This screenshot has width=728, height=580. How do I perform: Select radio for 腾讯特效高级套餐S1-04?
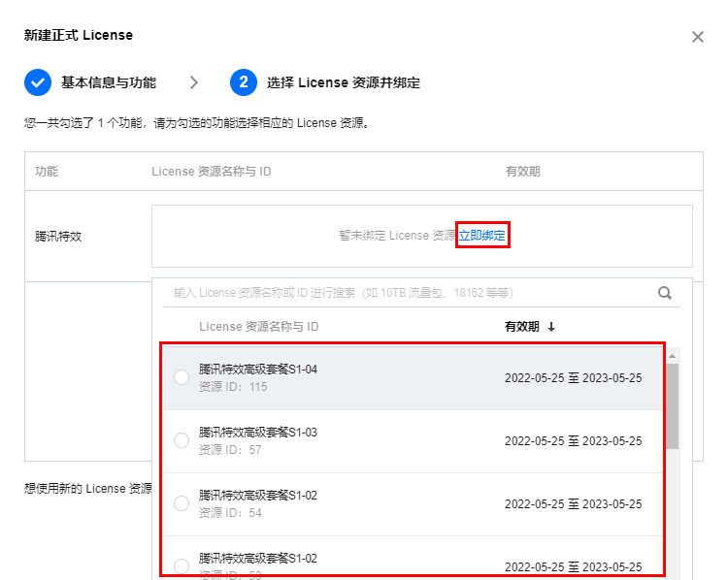point(182,377)
